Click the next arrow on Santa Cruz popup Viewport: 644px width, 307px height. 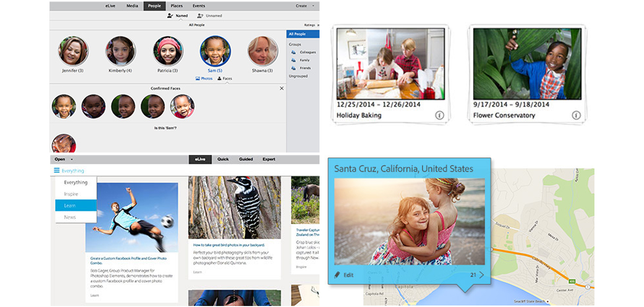(481, 275)
